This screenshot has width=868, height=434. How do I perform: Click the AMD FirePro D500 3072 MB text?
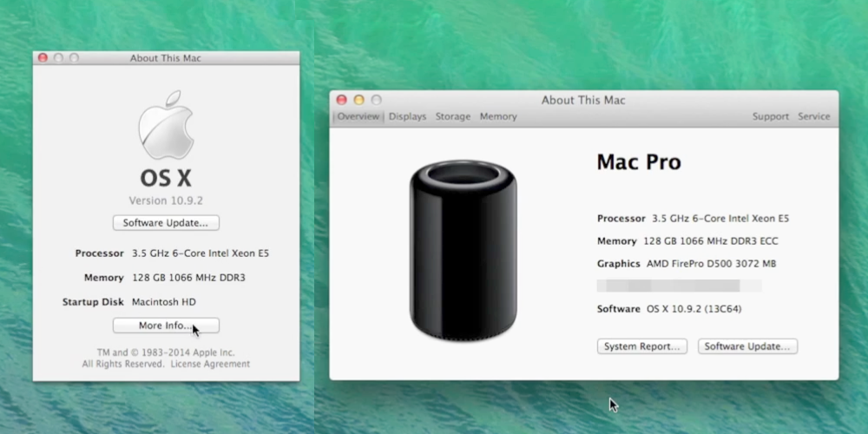[712, 264]
